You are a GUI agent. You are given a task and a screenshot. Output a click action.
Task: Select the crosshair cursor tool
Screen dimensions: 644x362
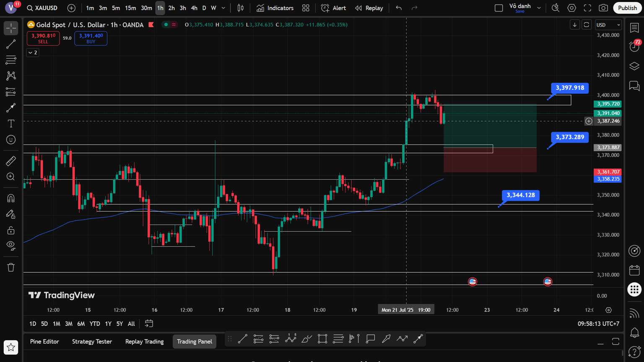(x=11, y=28)
